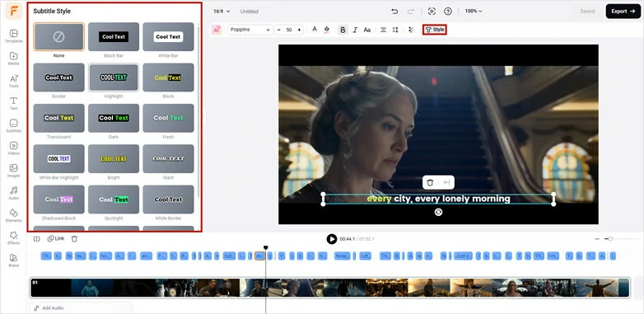Select the Spotlight subtitle style
The height and width of the screenshot is (314, 644).
click(x=114, y=199)
